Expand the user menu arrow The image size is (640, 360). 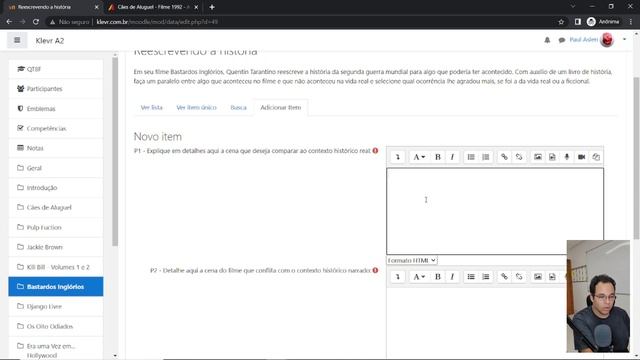624,40
